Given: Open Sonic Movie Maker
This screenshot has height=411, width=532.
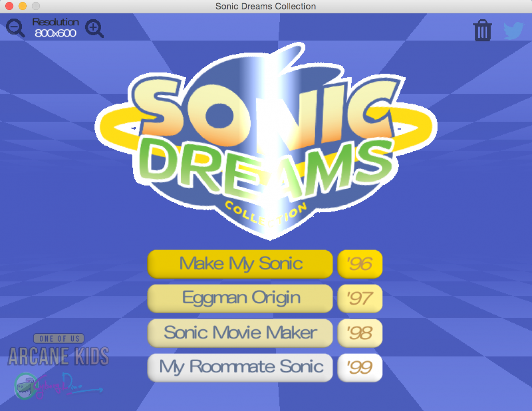Looking at the screenshot, I should coord(240,333).
